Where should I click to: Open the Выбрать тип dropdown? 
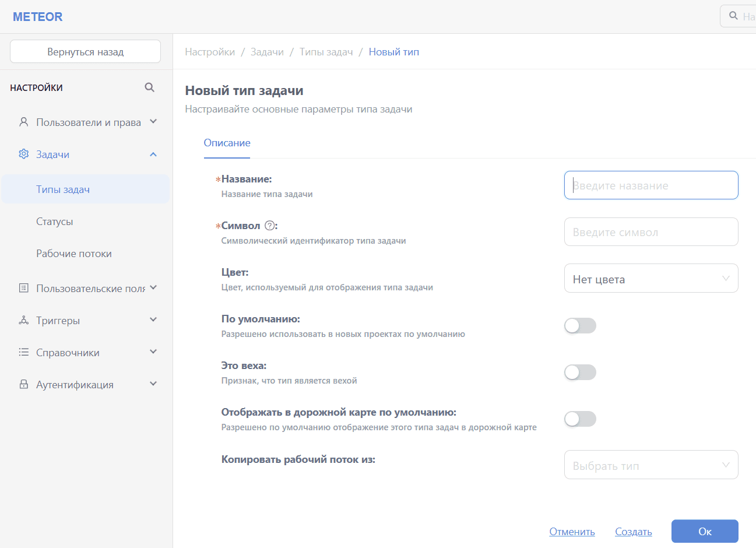pyautogui.click(x=651, y=465)
